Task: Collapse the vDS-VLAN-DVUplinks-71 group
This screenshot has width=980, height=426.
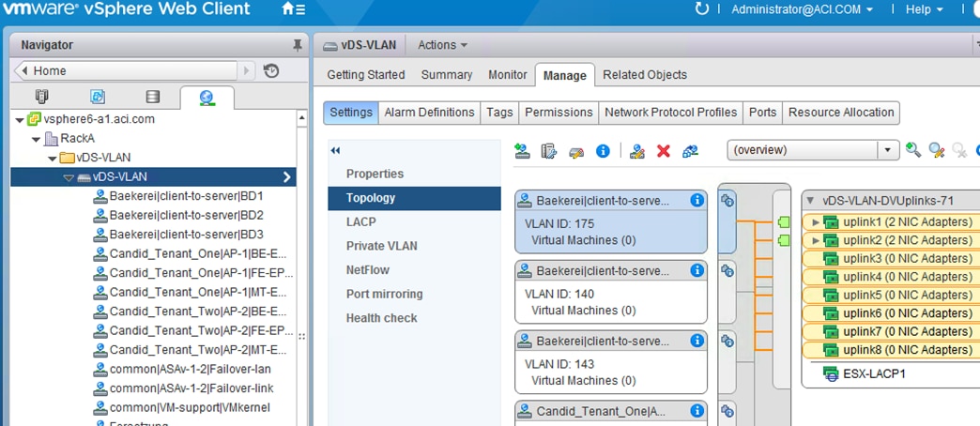Action: click(811, 201)
